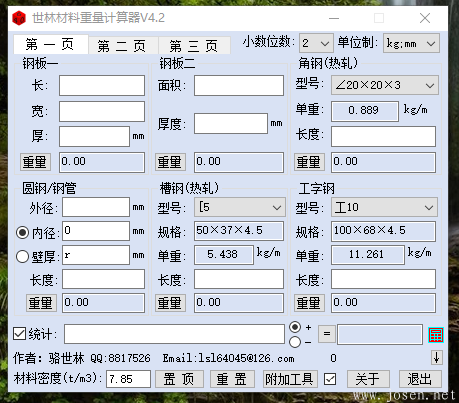459x403 pixels.
Task: Click the 钢板一 长 input field
Action: (x=102, y=86)
